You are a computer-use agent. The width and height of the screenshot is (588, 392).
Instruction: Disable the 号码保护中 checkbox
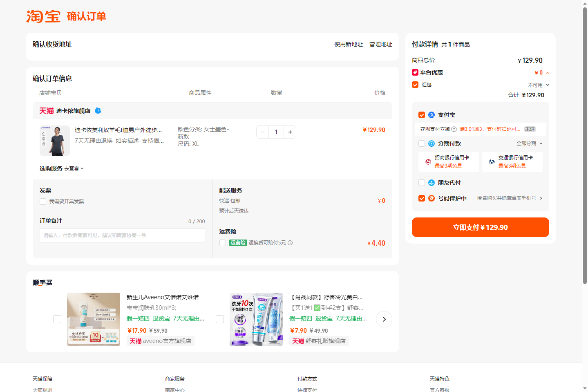coord(422,198)
